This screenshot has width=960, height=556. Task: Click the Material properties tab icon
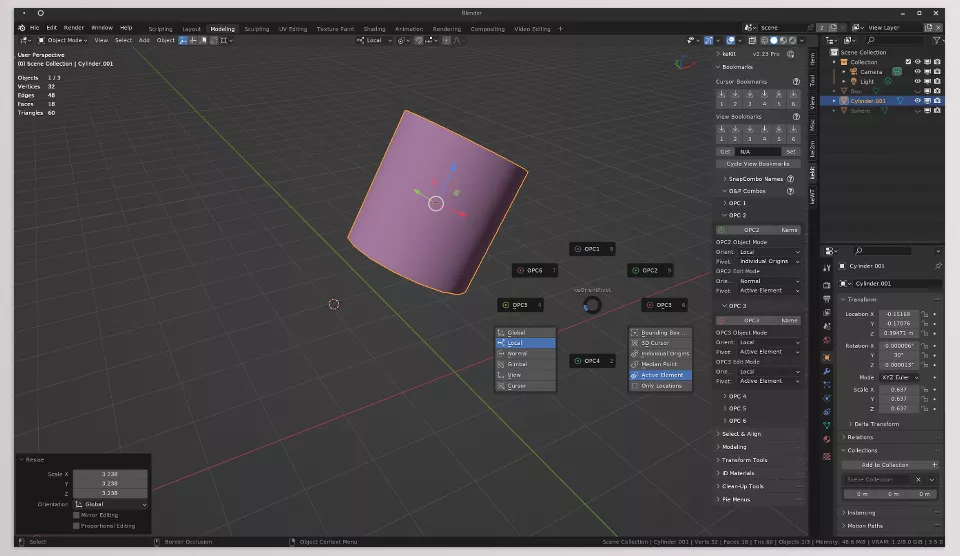[827, 440]
